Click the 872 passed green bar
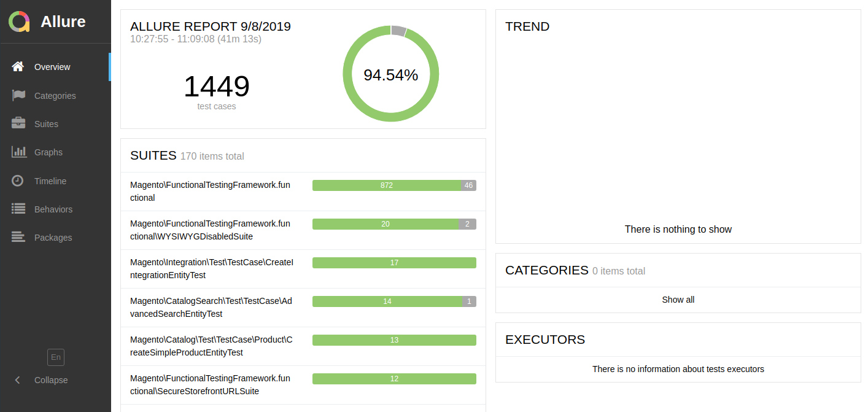868x412 pixels. click(x=387, y=185)
